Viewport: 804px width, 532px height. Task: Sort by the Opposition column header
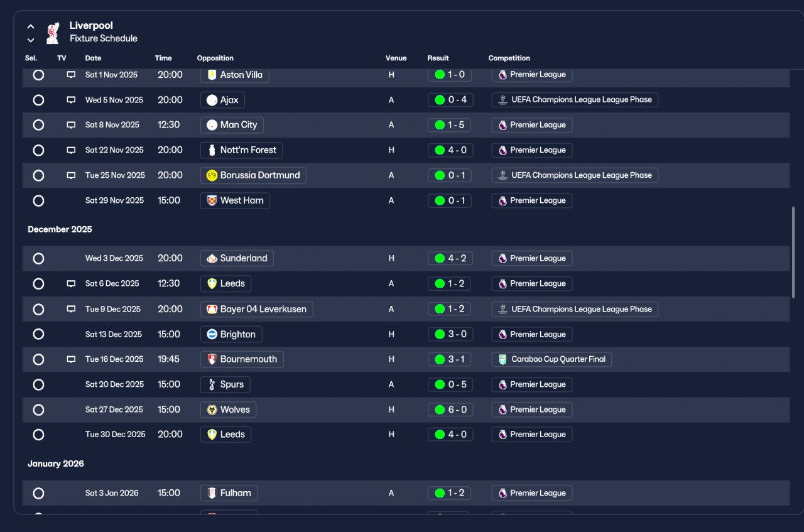(x=215, y=58)
